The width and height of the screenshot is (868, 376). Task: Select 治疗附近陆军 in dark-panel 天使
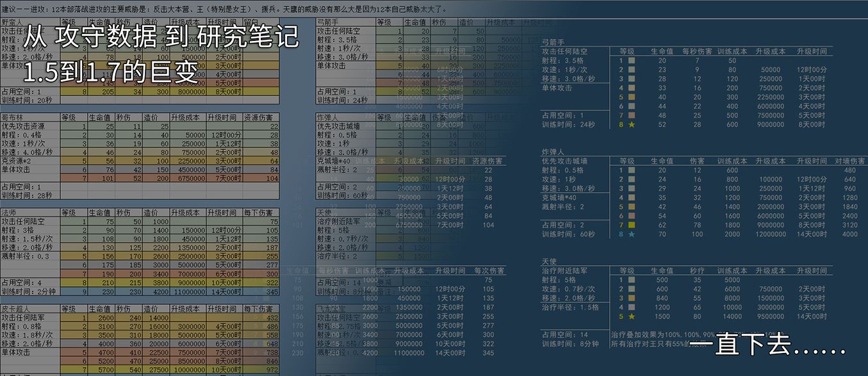click(x=565, y=271)
